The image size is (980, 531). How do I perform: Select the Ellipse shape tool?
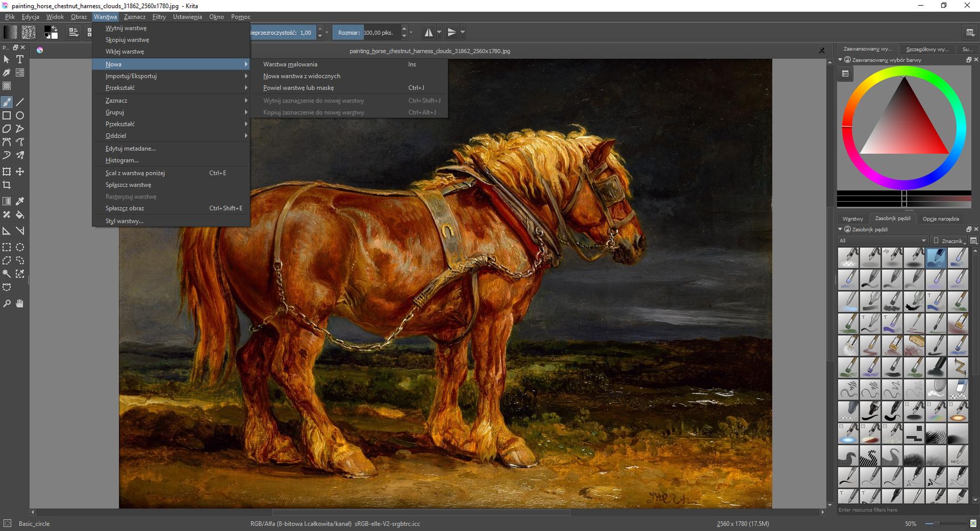click(x=20, y=116)
